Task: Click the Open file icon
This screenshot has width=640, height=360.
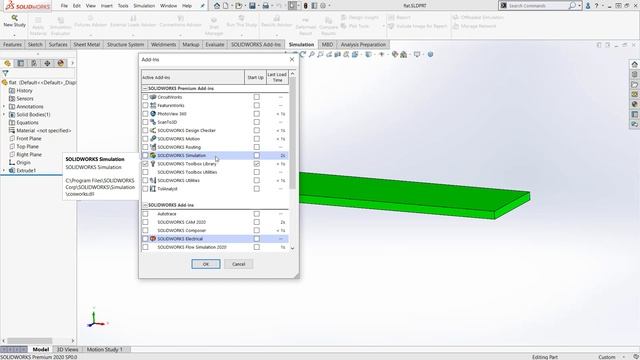Action: tap(238, 6)
